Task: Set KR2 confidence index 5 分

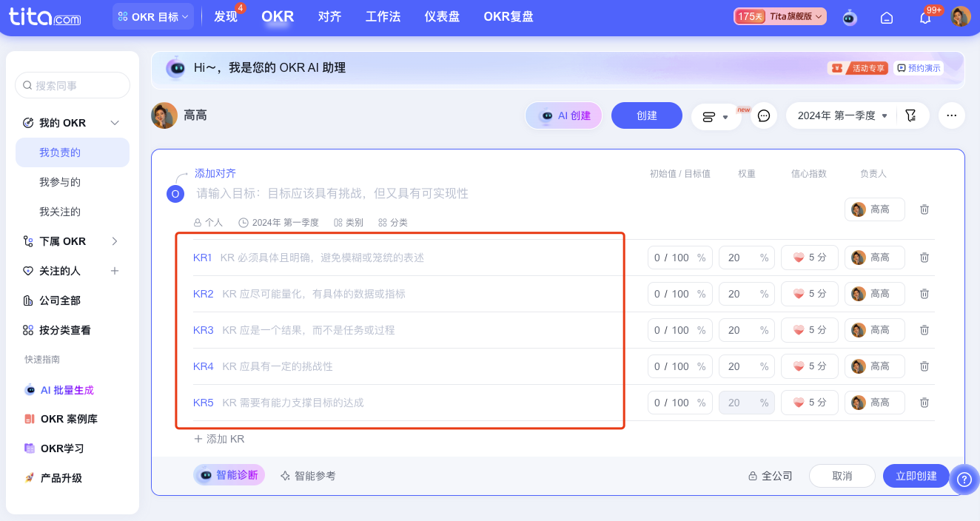Action: click(809, 294)
